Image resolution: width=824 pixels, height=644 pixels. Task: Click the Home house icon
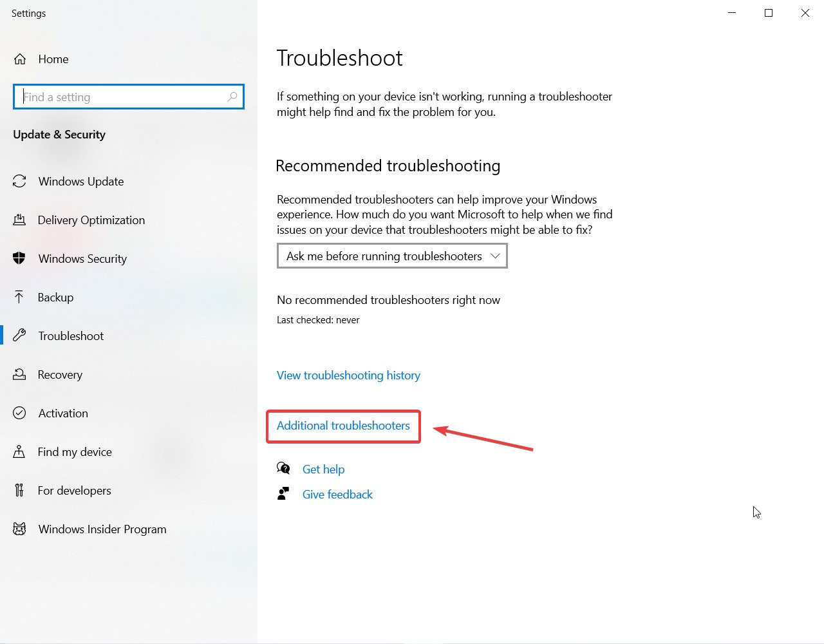pyautogui.click(x=20, y=59)
